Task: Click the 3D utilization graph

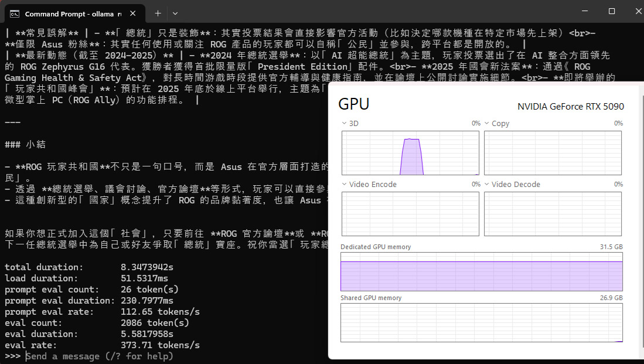Action: (x=410, y=153)
